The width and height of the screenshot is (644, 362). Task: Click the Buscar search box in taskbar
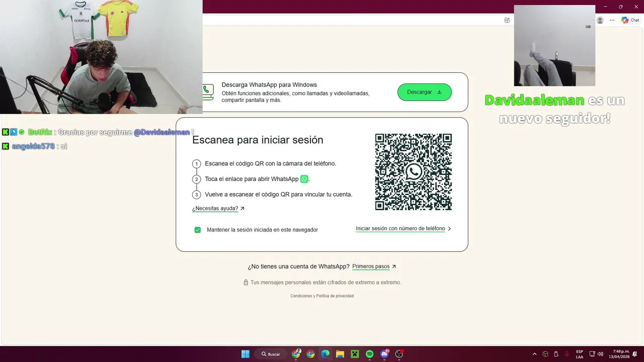271,354
